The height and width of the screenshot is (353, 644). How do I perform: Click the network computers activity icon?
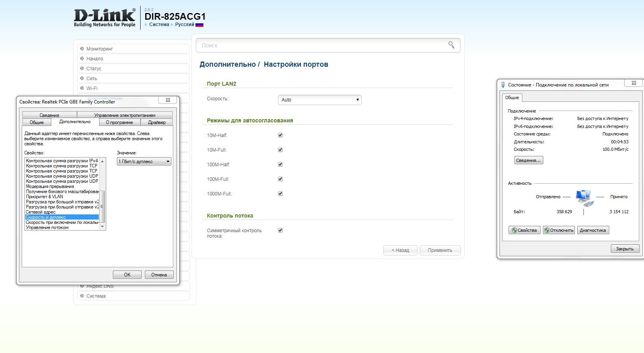tap(584, 198)
